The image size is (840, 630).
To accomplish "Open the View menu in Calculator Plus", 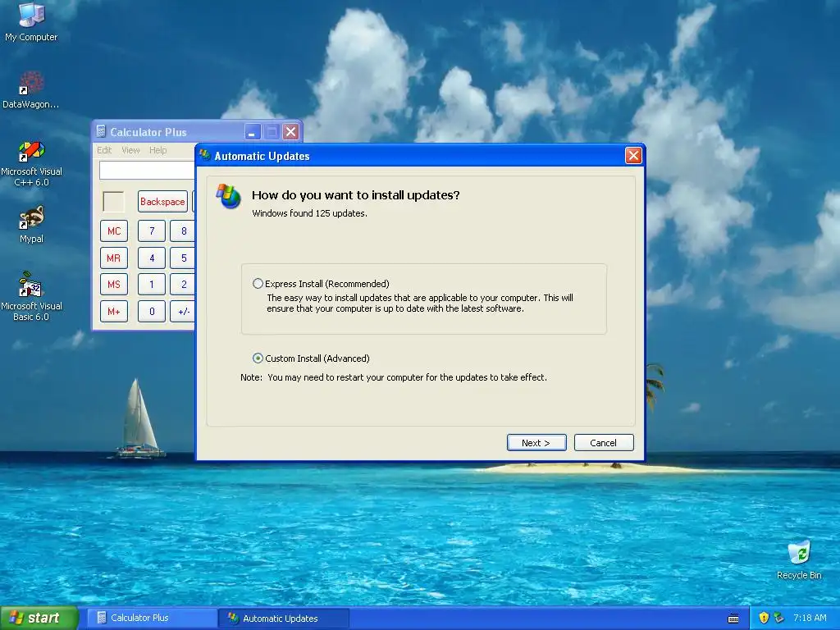I will coord(130,150).
